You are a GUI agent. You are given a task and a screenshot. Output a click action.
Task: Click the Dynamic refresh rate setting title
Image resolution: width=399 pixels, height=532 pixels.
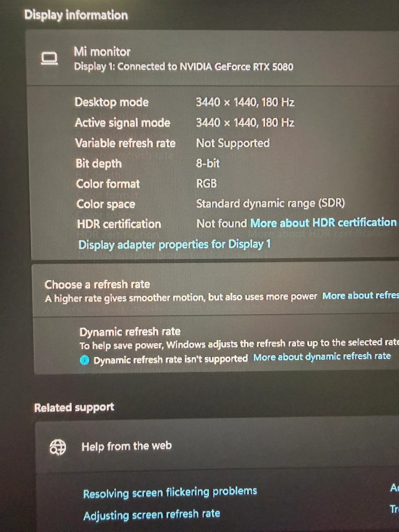130,331
